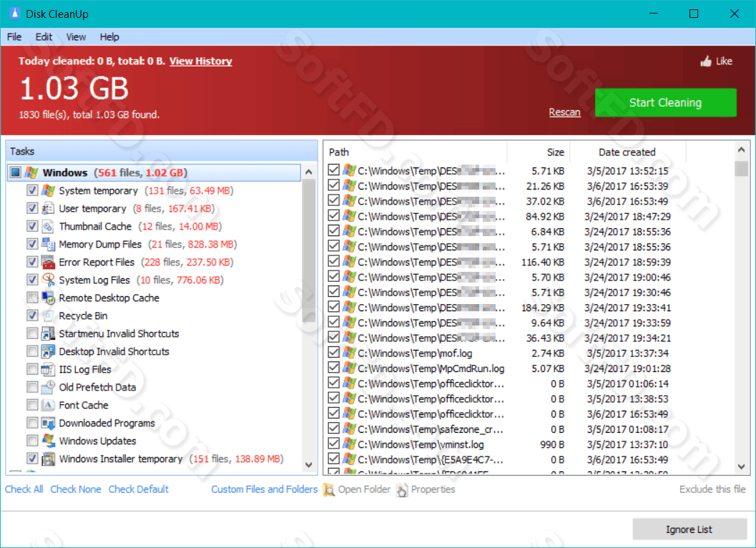This screenshot has width=756, height=548.
Task: Click the Disk CleanUp title bar app icon
Action: coord(14,14)
